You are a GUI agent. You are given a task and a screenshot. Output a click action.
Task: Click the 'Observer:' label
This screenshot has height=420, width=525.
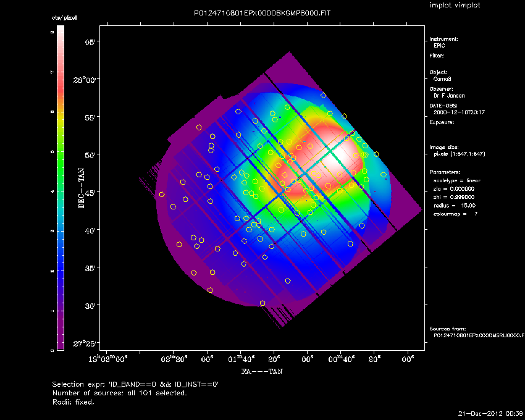441,89
